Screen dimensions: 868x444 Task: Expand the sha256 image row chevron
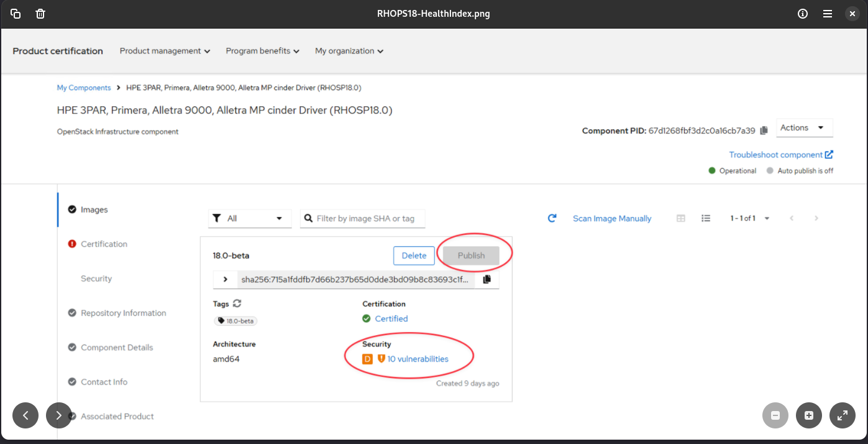point(225,279)
